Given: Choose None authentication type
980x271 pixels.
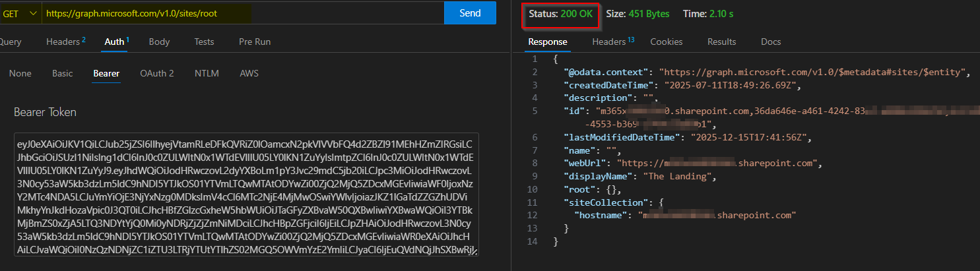Looking at the screenshot, I should [20, 73].
